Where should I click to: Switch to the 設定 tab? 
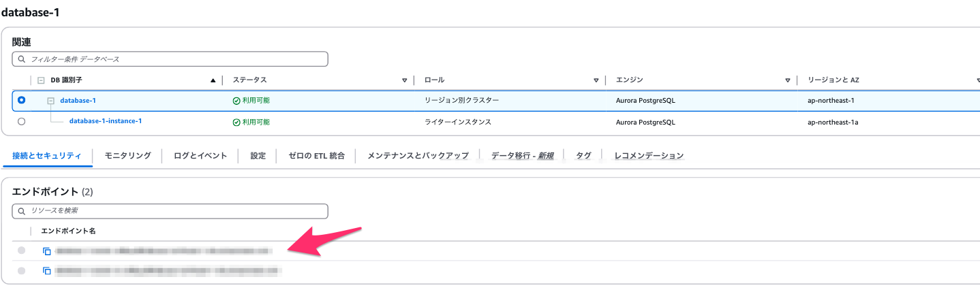pos(258,155)
